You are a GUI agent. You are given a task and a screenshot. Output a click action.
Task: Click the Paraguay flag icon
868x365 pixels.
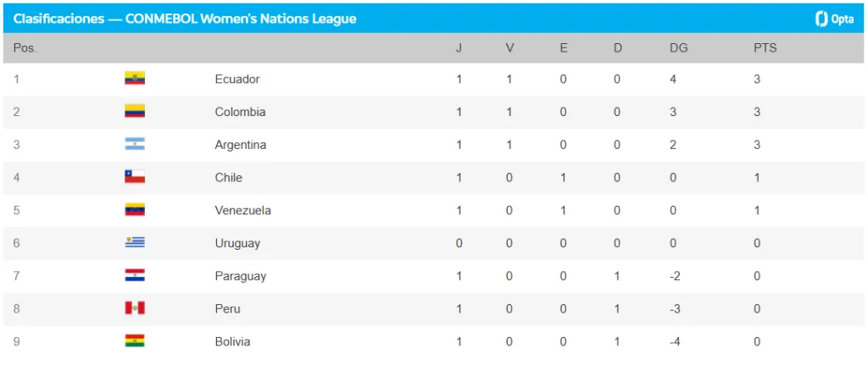(135, 276)
